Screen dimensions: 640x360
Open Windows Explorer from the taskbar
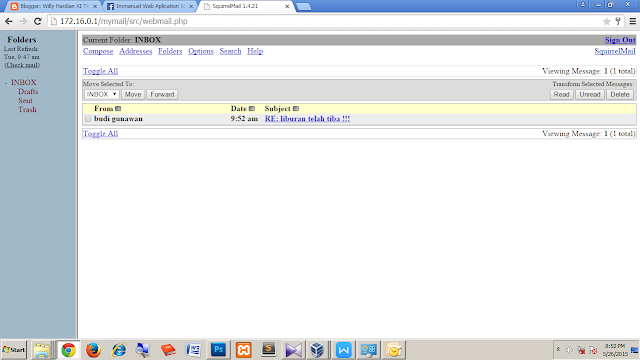coord(41,350)
